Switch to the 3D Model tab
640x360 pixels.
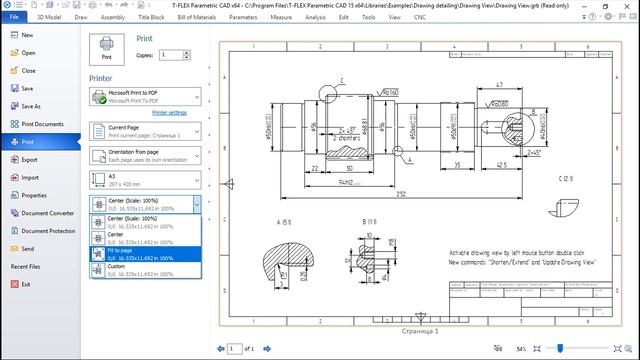click(x=49, y=17)
